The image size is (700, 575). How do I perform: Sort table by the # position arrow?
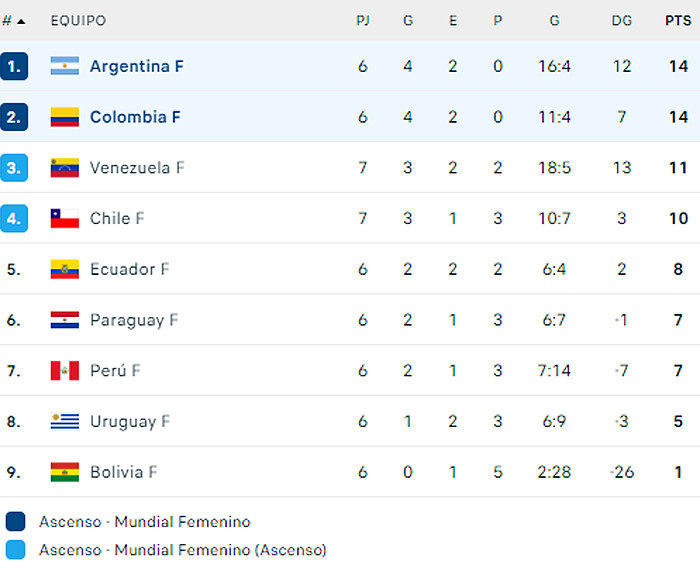(x=21, y=21)
